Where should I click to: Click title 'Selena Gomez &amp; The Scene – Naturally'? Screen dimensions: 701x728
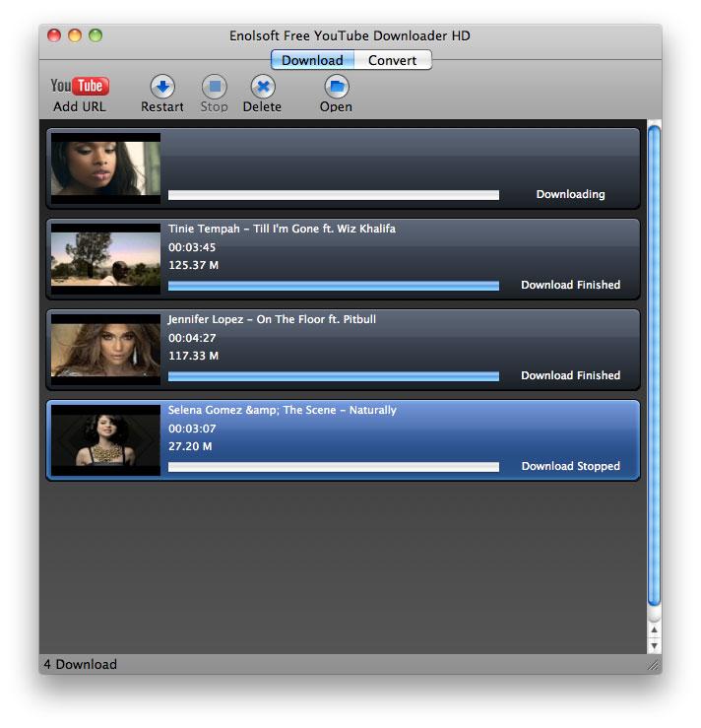pos(282,411)
